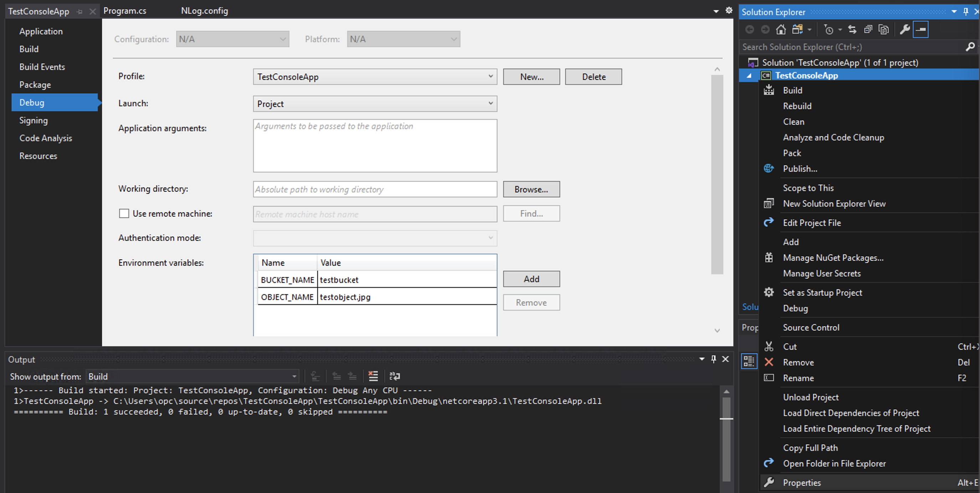
Task: Open the Show output from dropdown
Action: coord(192,376)
